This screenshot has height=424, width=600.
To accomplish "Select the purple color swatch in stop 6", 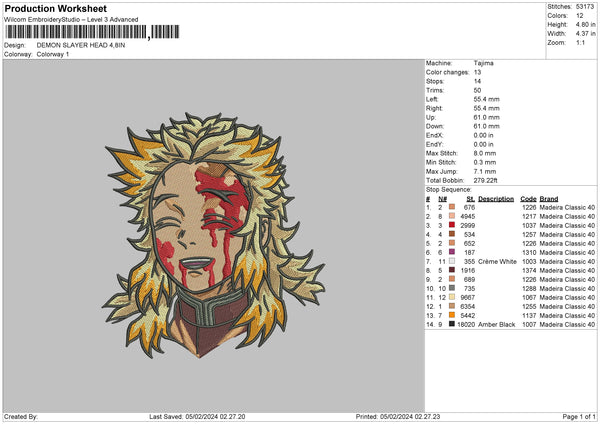I will (x=452, y=252).
